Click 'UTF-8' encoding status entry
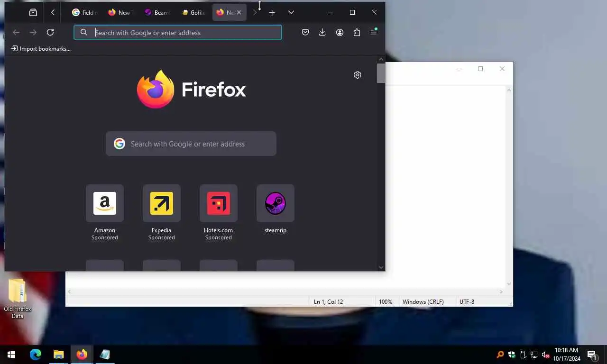 click(467, 301)
